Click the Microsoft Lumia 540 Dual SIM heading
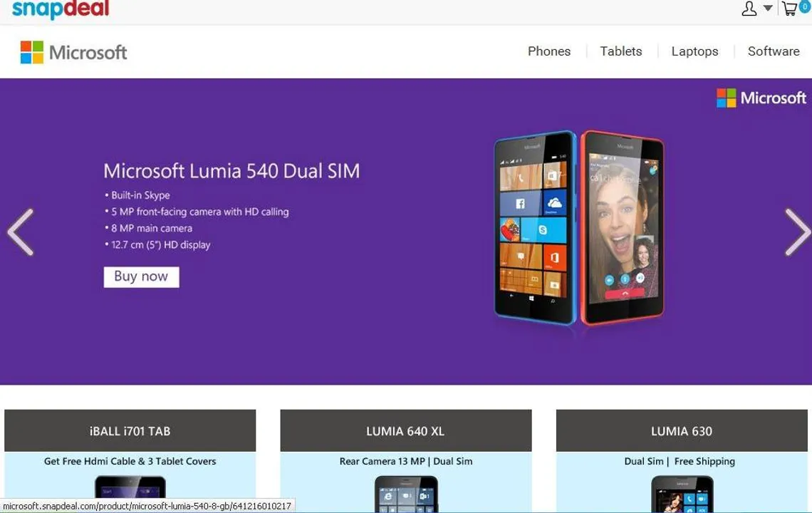Image resolution: width=812 pixels, height=513 pixels. pos(231,171)
